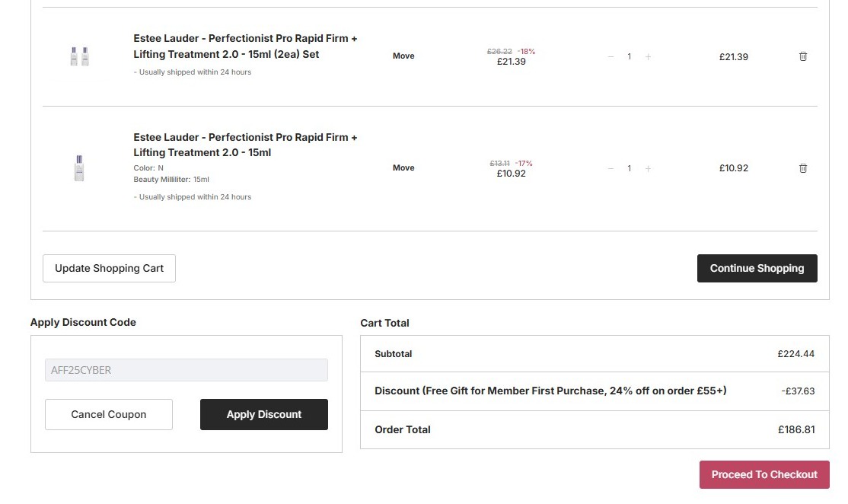Proceed To Checkout
This screenshot has width=848, height=504.
764,474
